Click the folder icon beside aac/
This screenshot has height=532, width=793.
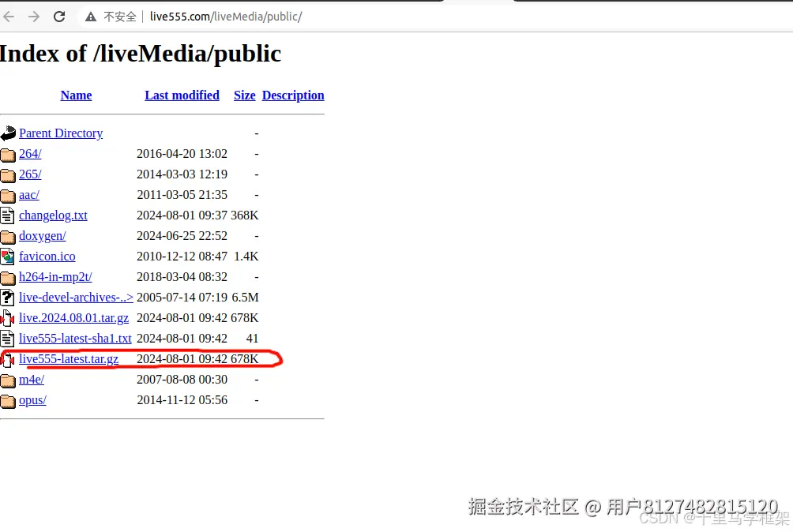tap(8, 195)
